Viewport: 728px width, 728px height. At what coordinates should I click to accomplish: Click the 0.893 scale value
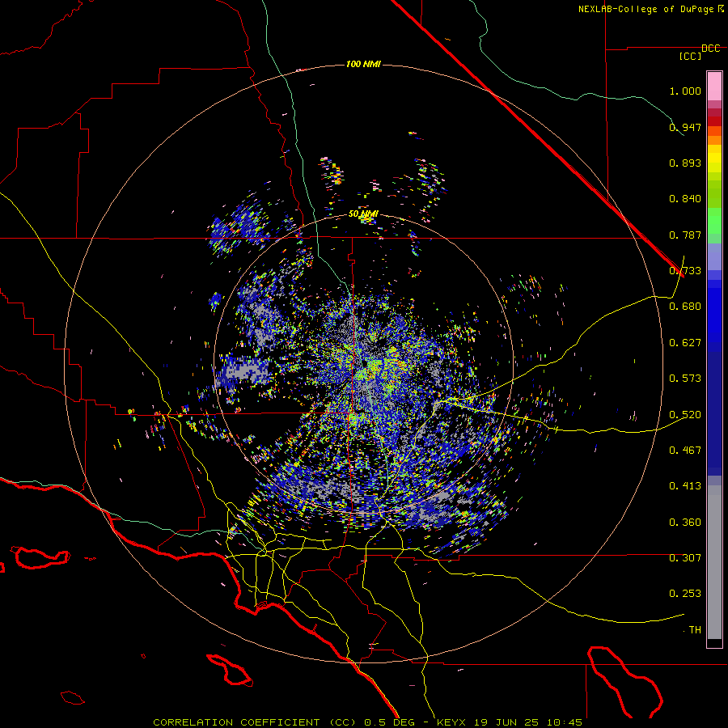(685, 163)
